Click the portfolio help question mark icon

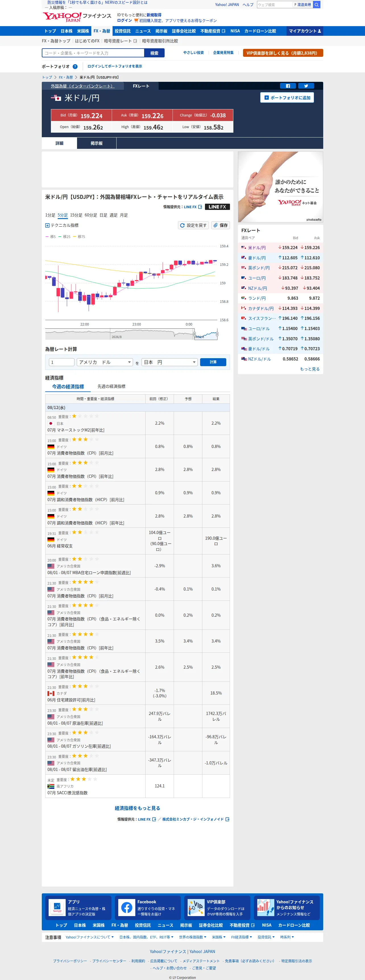click(75, 66)
